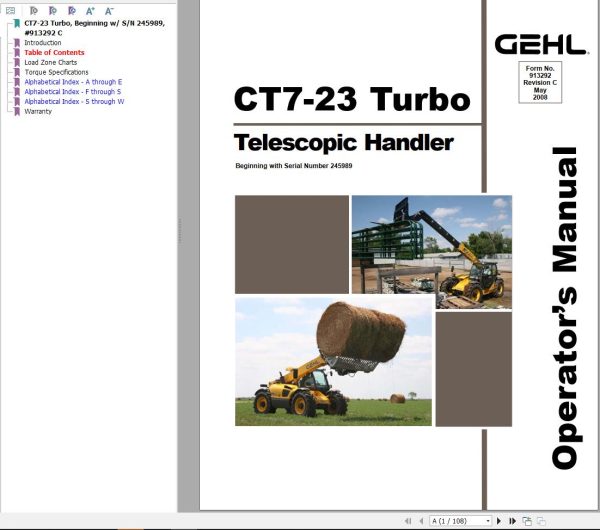Go to the previous page arrow
Viewport: 600px width, 530px height.
tap(421, 521)
